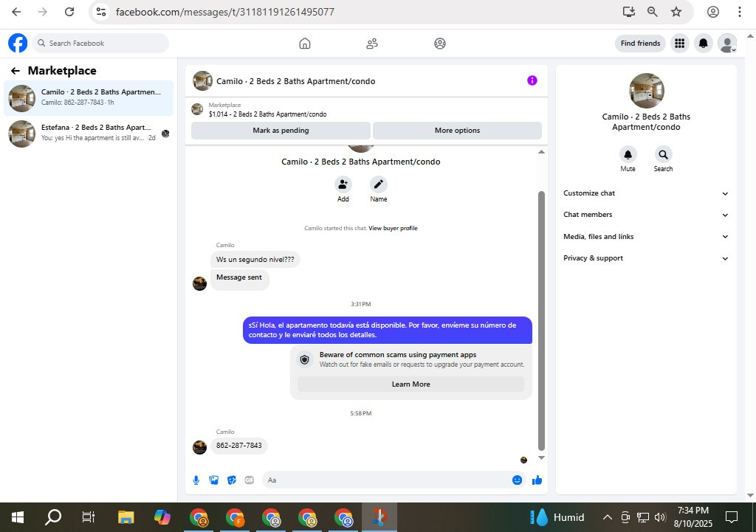The image size is (756, 532).
Task: Attach a photo file to the message
Action: (x=214, y=480)
